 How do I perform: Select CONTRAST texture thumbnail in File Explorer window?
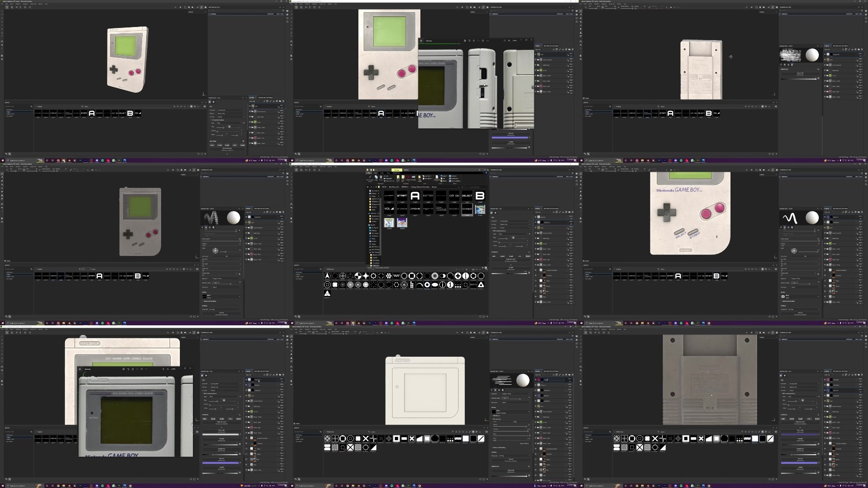pos(467,209)
